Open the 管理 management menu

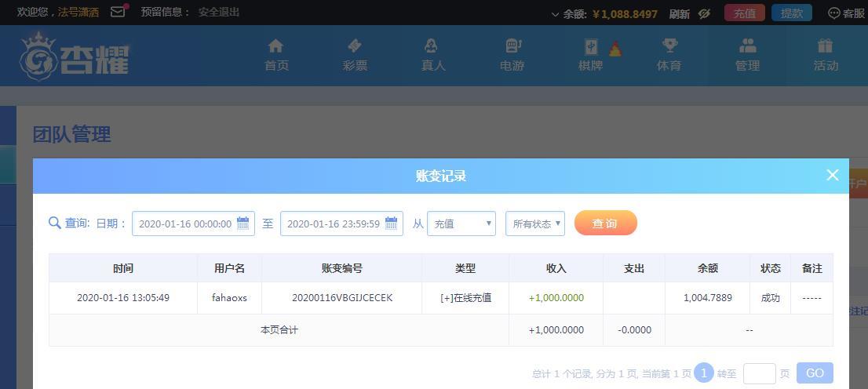(747, 54)
